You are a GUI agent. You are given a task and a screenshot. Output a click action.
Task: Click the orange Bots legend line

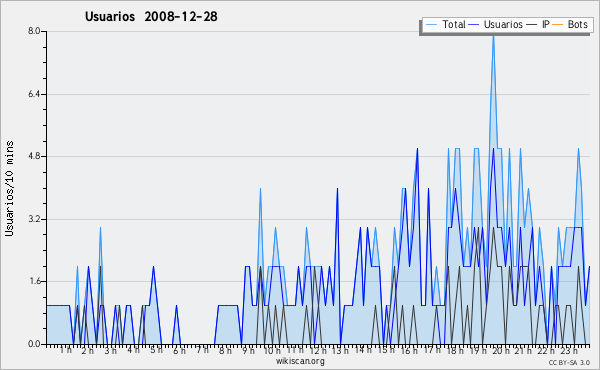tap(558, 25)
